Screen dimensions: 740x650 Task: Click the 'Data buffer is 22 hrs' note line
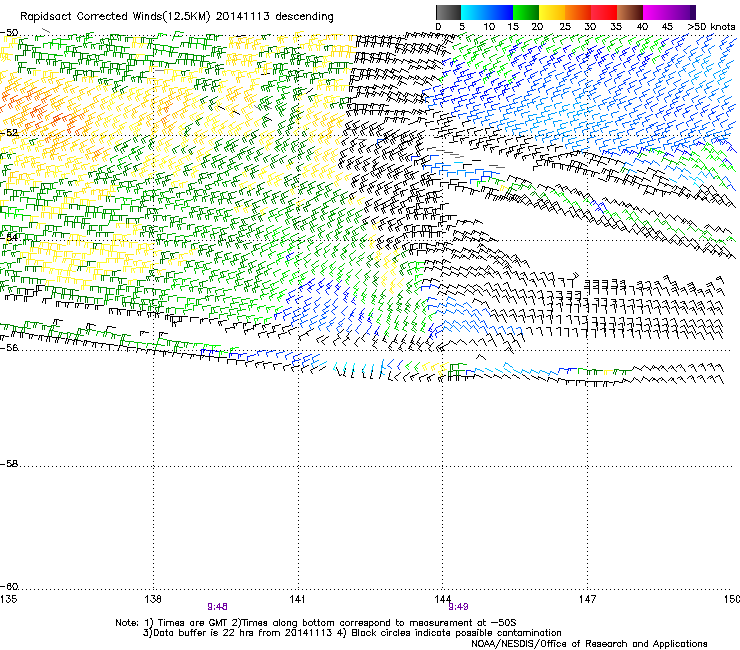[x=352, y=633]
